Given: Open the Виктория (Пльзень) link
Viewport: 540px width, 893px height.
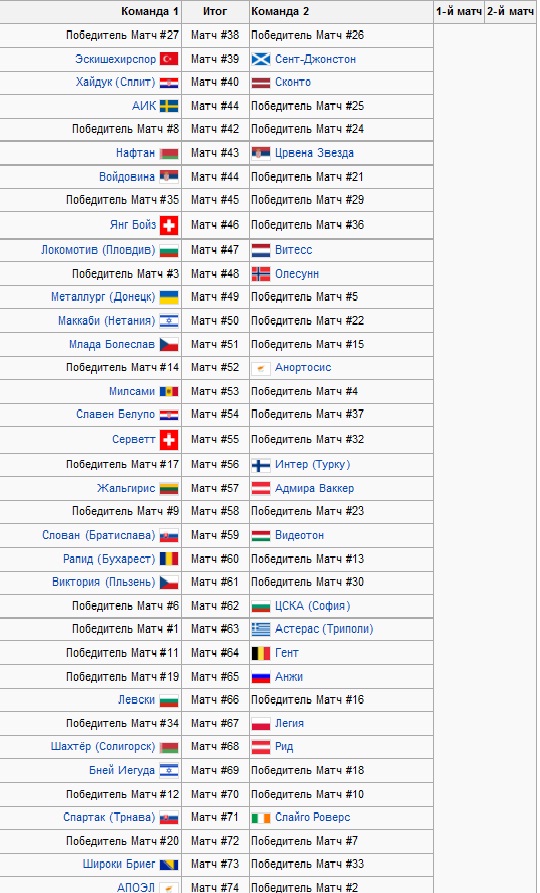Looking at the screenshot, I should click(104, 582).
